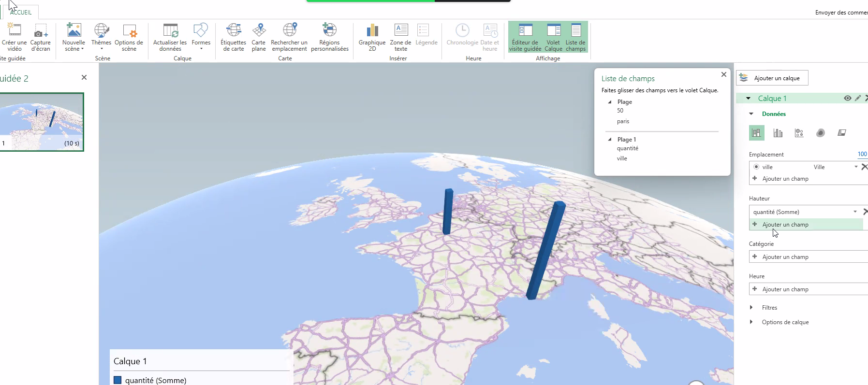Add field under Heure

click(809, 289)
